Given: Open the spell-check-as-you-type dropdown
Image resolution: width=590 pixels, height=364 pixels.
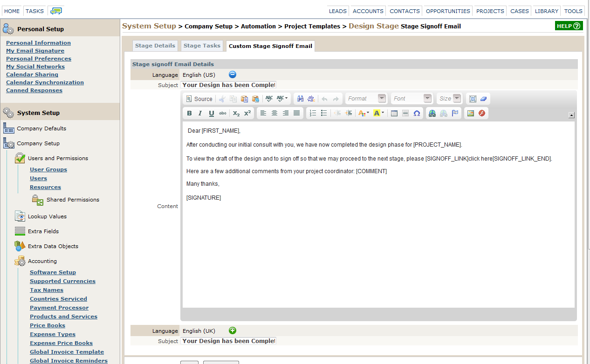Looking at the screenshot, I should click(x=282, y=99).
